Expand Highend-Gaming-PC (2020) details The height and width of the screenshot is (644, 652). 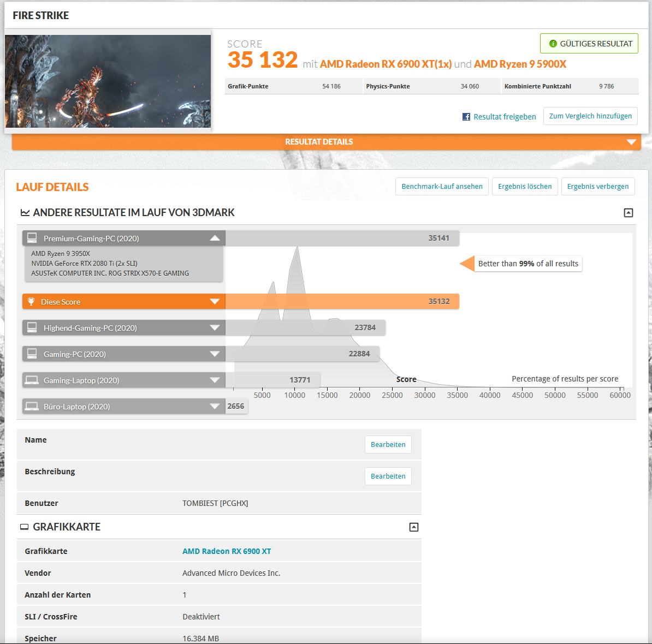pyautogui.click(x=215, y=327)
